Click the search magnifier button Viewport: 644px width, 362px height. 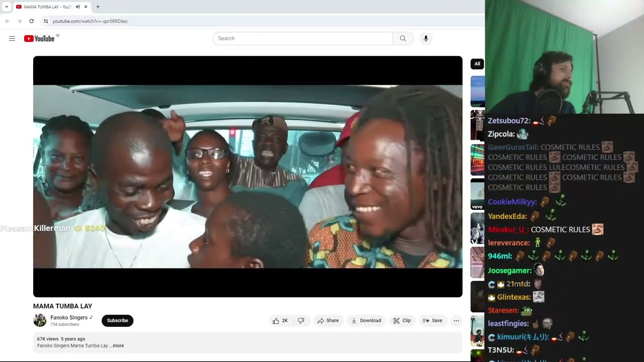(x=403, y=39)
